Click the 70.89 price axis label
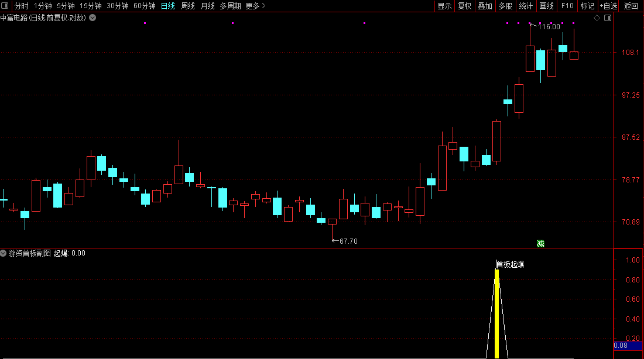The image size is (644, 359). point(631,222)
